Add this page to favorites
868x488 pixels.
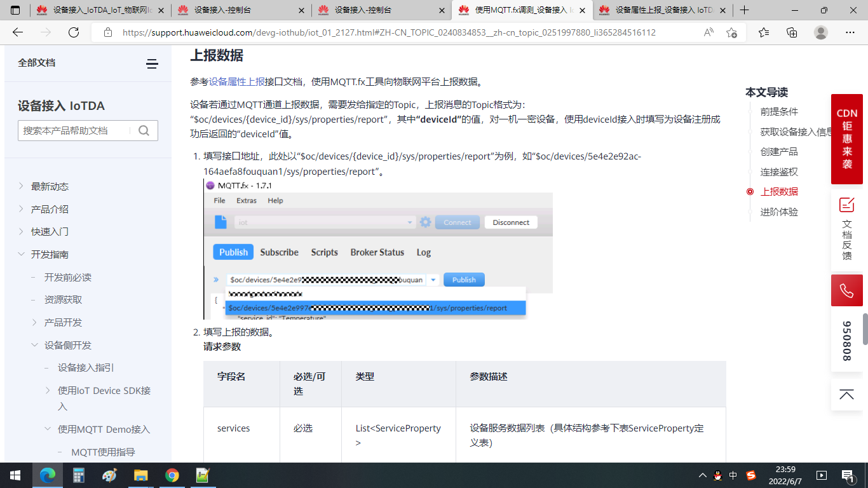coord(732,32)
